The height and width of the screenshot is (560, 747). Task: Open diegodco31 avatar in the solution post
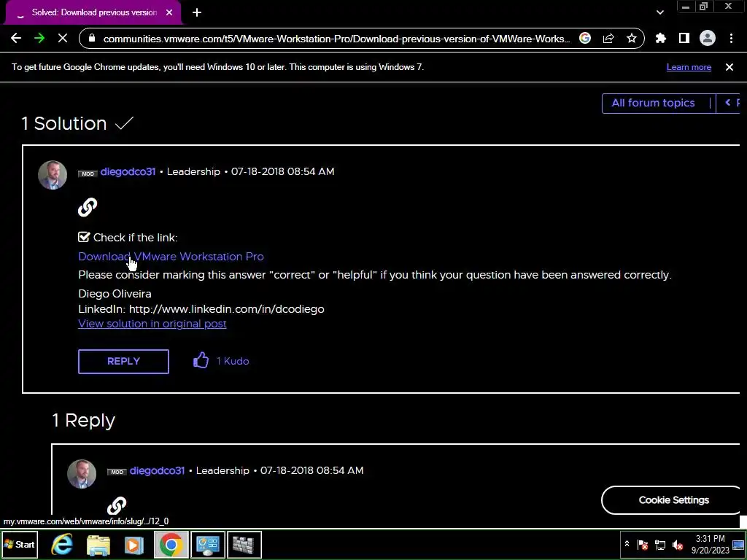53,175
